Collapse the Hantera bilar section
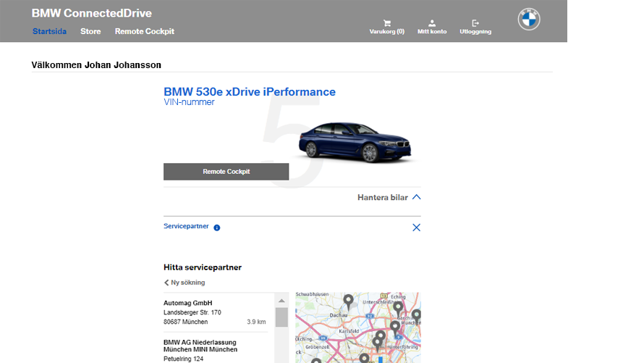The image size is (644, 363). pos(416,197)
